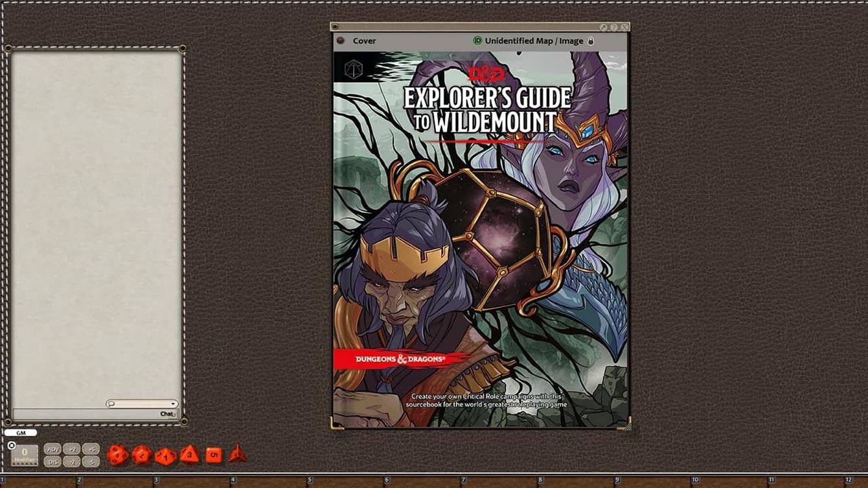The width and height of the screenshot is (868, 488).
Task: Toggle the padlock on the Cover image
Action: 591,41
